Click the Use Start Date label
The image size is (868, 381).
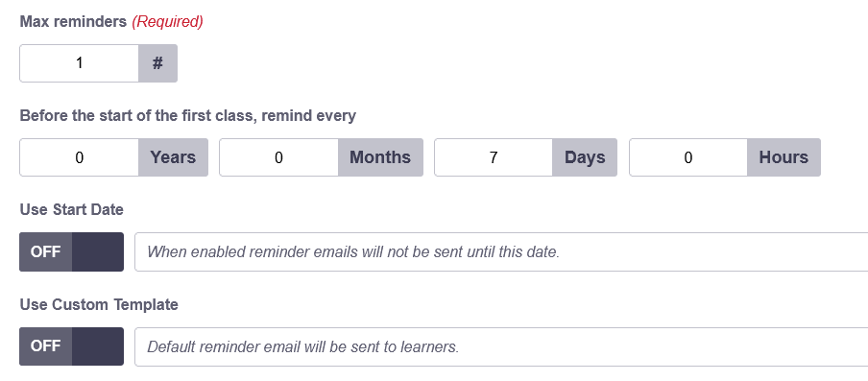point(71,210)
